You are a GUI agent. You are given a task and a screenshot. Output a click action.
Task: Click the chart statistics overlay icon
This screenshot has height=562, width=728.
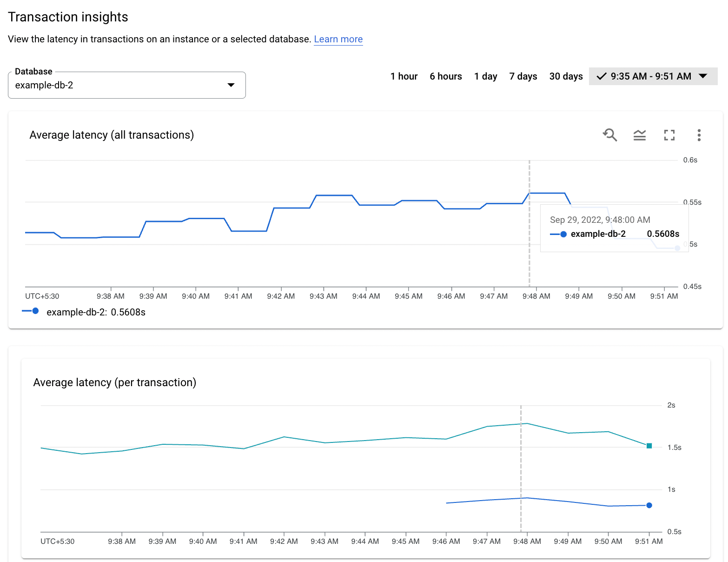coord(640,135)
